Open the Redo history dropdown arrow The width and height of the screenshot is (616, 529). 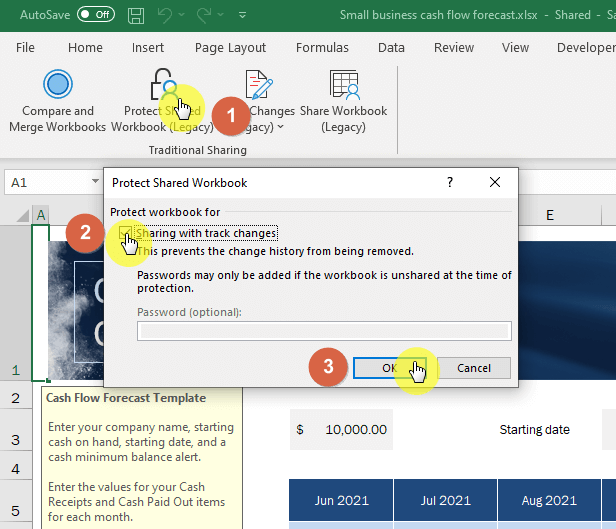click(x=221, y=15)
